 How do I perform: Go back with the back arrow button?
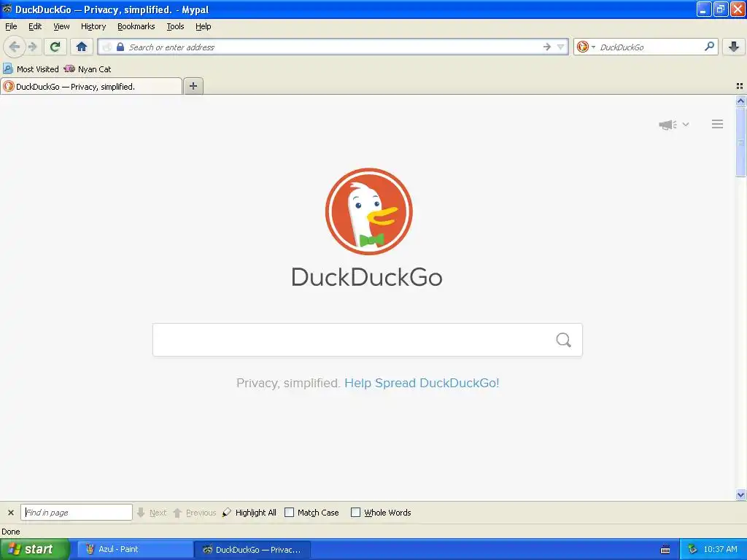(15, 47)
